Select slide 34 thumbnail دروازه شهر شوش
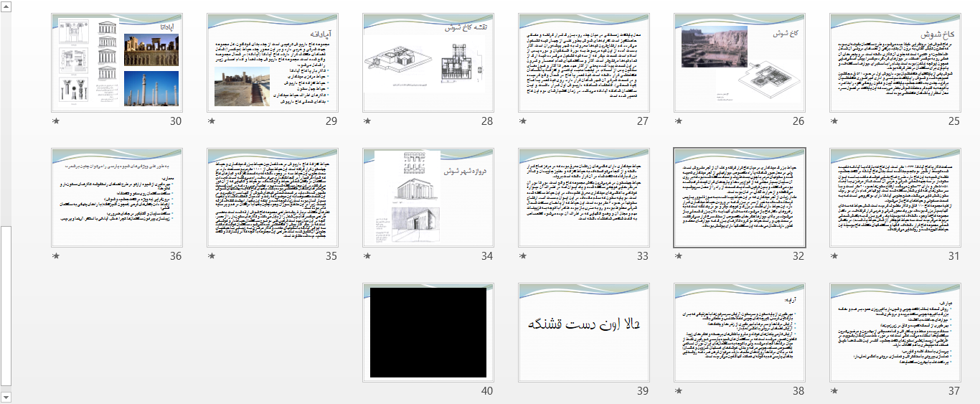The height and width of the screenshot is (404, 980). click(428, 198)
